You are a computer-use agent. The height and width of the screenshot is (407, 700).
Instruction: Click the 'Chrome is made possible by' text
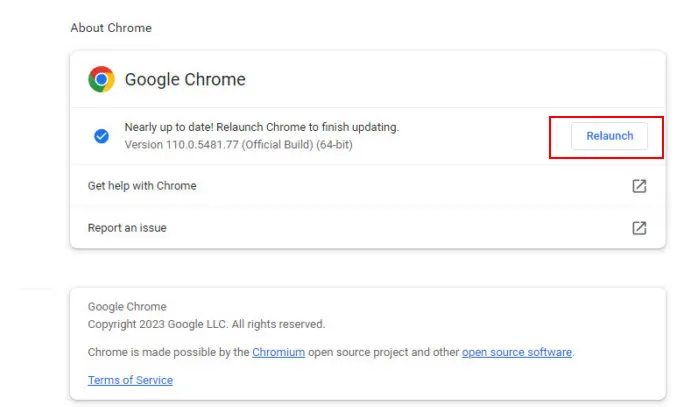(x=168, y=352)
